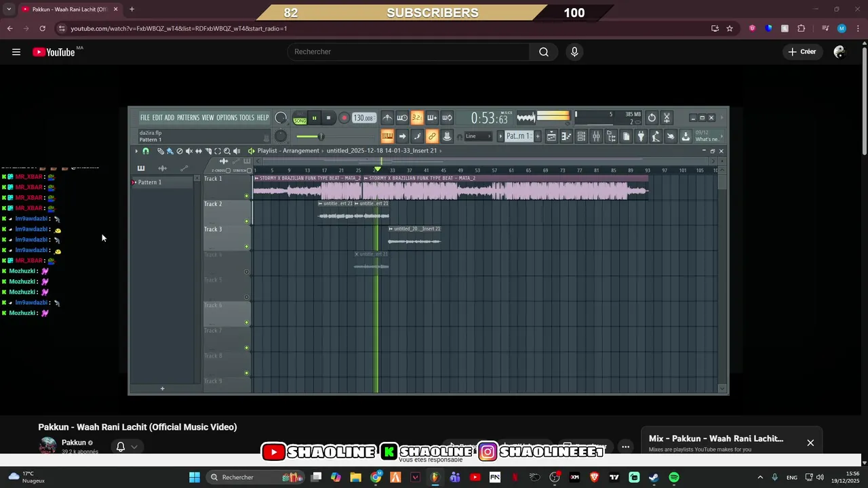Select the untitled Insert 21 clip on Track 3
Image resolution: width=868 pixels, height=488 pixels.
click(414, 237)
